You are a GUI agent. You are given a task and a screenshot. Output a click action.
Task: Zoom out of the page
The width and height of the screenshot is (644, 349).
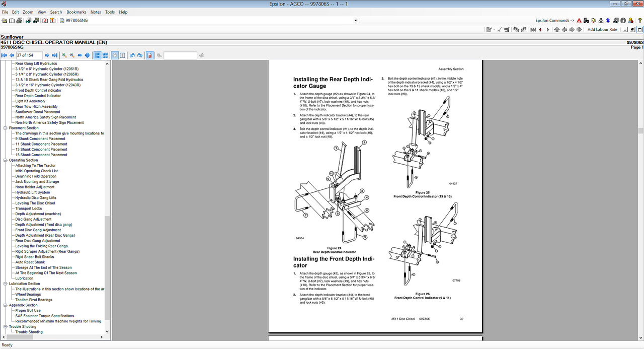pos(72,55)
